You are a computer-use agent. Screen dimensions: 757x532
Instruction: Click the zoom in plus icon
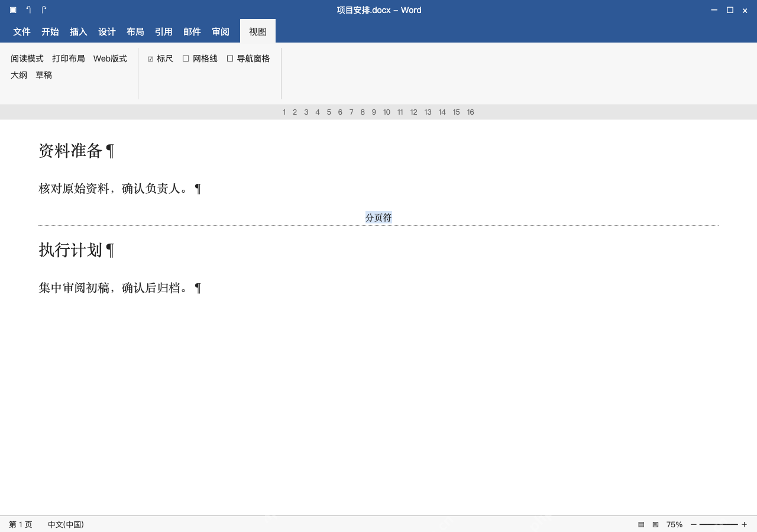(x=744, y=524)
